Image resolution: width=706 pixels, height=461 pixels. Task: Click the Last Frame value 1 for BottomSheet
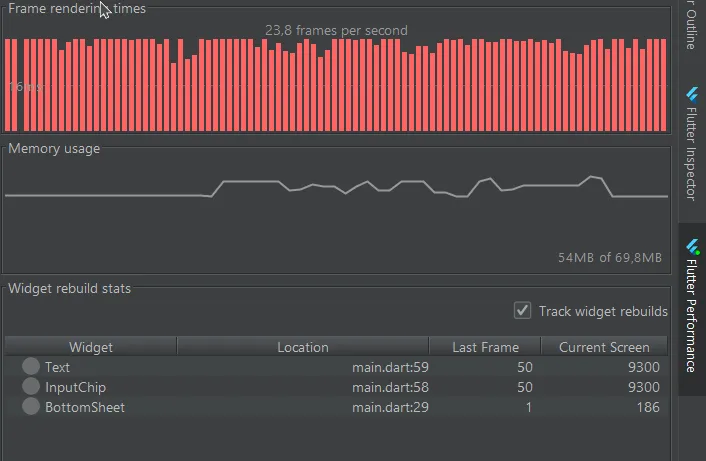click(529, 407)
